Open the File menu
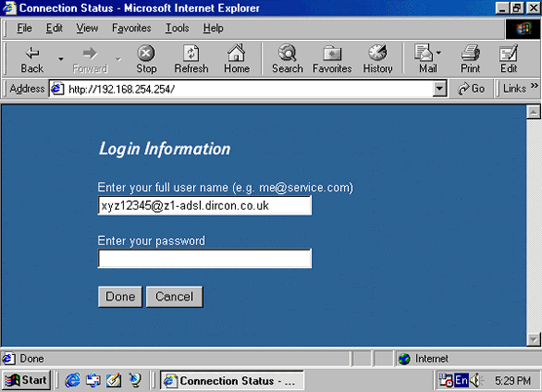 coord(24,28)
